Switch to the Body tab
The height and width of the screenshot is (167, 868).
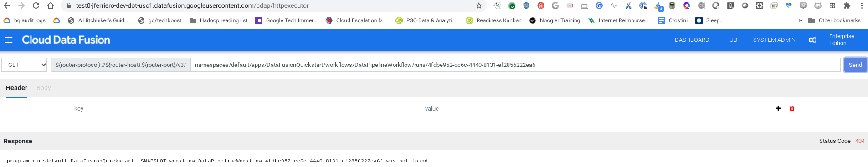[x=44, y=88]
